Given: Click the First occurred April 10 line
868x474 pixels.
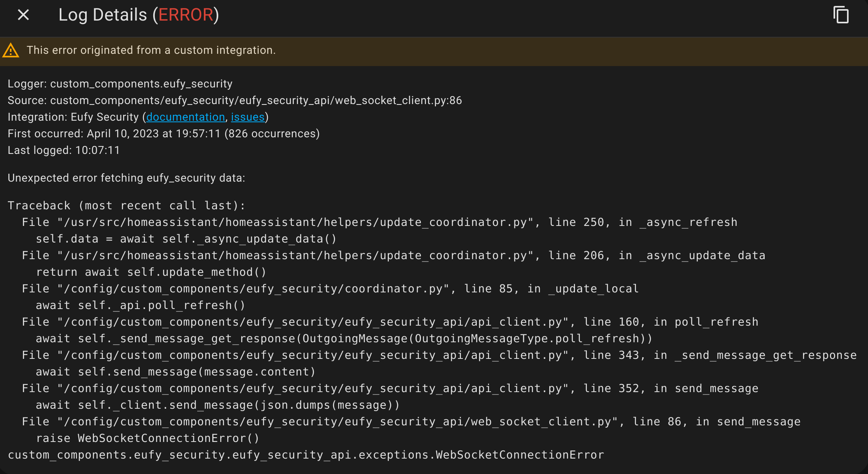Looking at the screenshot, I should [x=164, y=134].
